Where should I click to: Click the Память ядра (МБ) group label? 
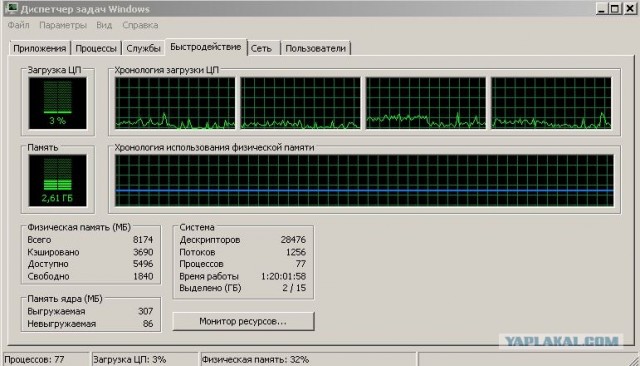pos(64,299)
